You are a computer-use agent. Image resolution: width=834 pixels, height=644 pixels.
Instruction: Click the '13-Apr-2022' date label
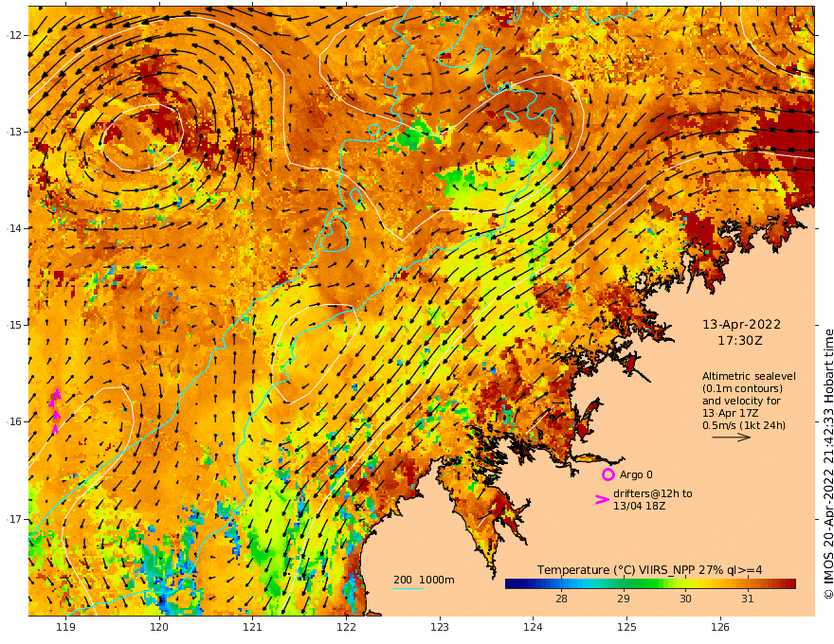741,324
